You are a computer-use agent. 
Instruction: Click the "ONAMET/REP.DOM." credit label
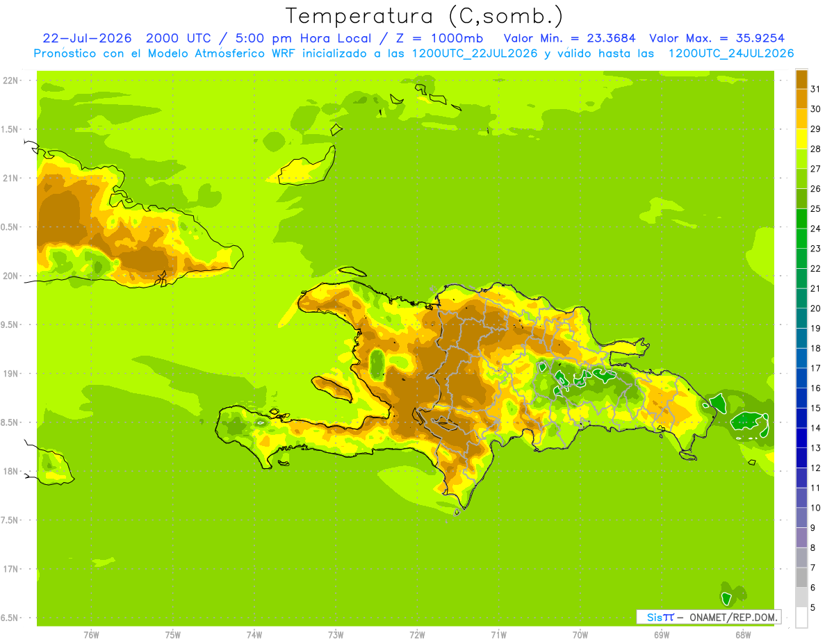tap(733, 617)
